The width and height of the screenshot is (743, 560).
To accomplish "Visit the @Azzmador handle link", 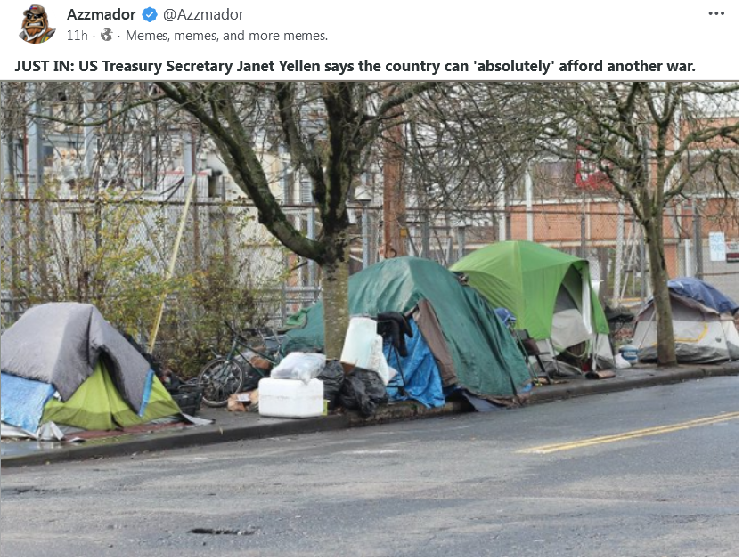I will 203,14.
